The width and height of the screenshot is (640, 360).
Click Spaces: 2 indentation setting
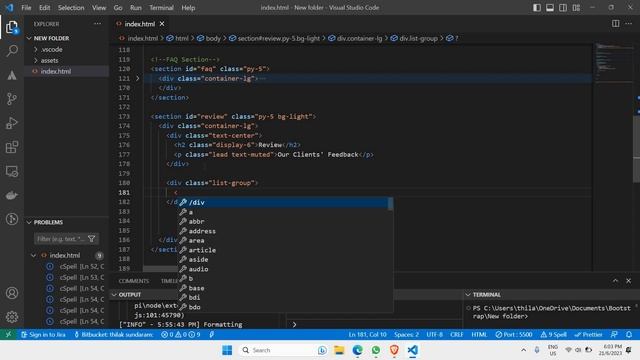406,334
